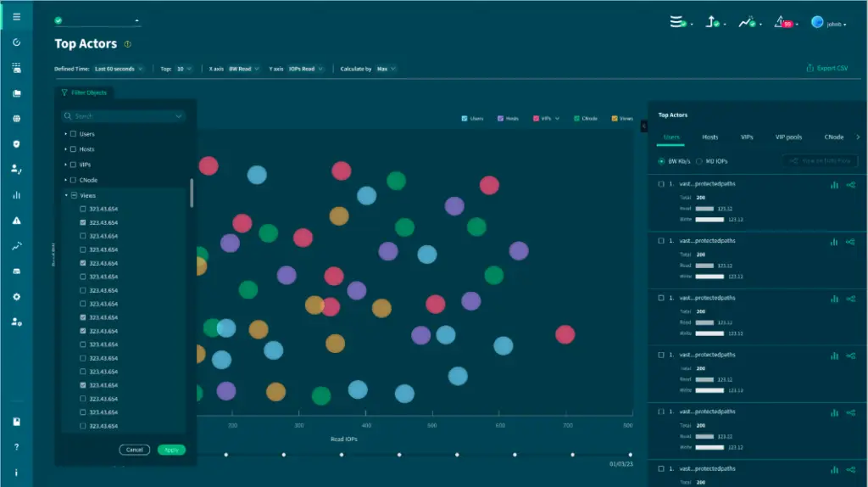
Task: Open the X axis BW Read dropdown
Action: tap(242, 69)
